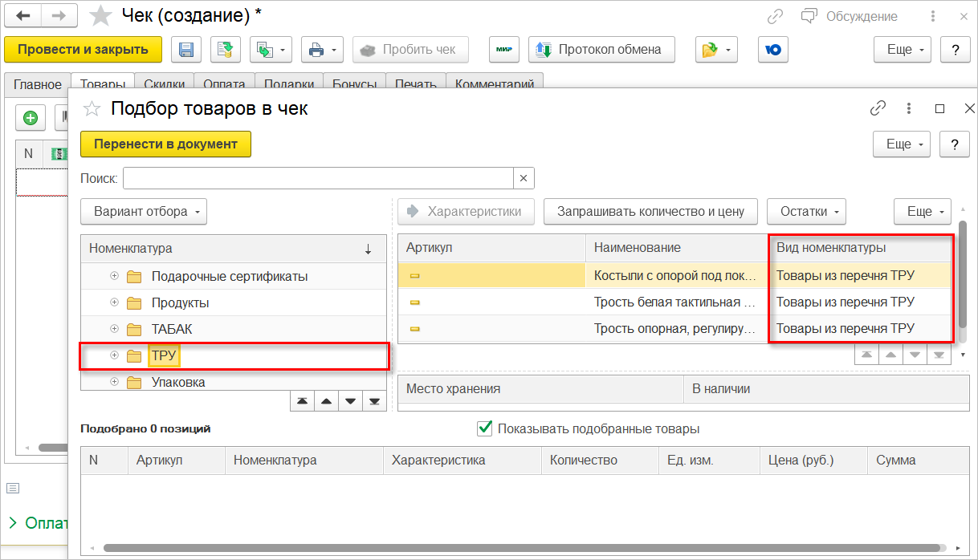The width and height of the screenshot is (978, 560).
Task: Open three-dot menu of Подбор товаров dialog
Action: pos(909,108)
